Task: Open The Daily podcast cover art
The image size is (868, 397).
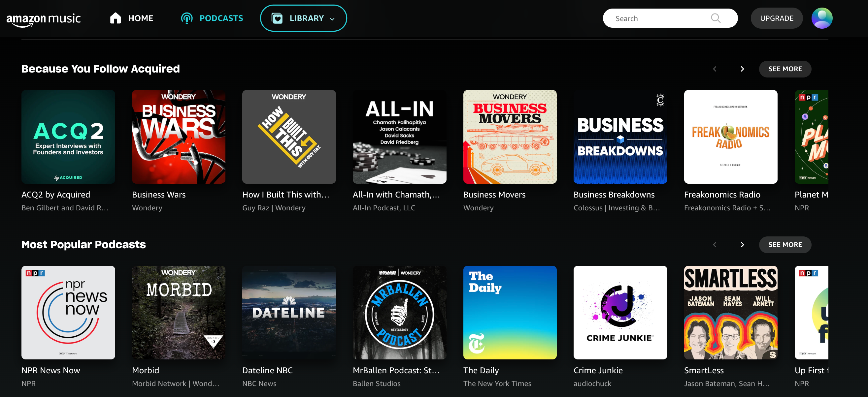Action: (x=510, y=313)
